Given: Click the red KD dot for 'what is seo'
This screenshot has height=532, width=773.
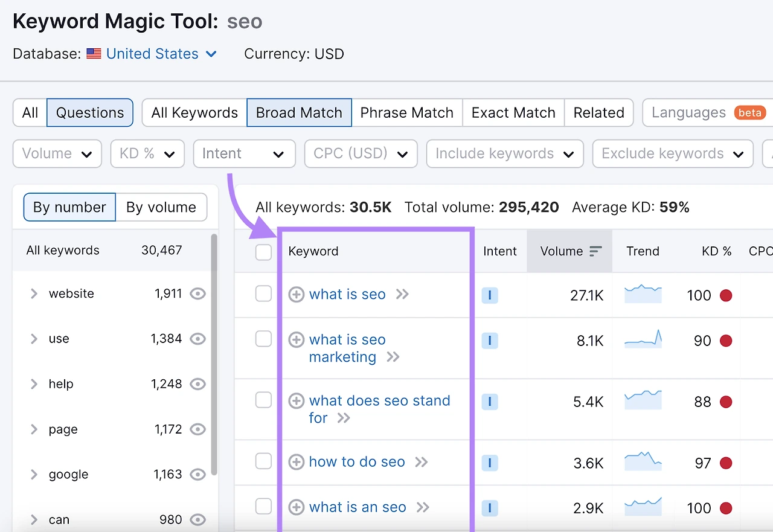Looking at the screenshot, I should (726, 295).
